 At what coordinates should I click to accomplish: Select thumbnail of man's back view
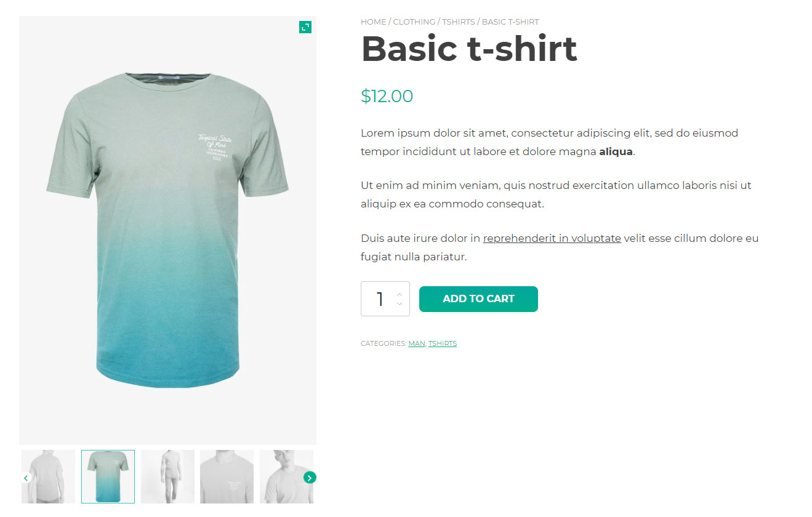tap(48, 477)
